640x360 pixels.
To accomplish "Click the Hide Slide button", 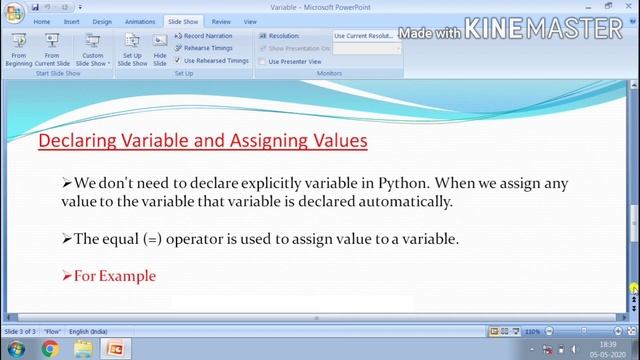I will click(x=160, y=49).
